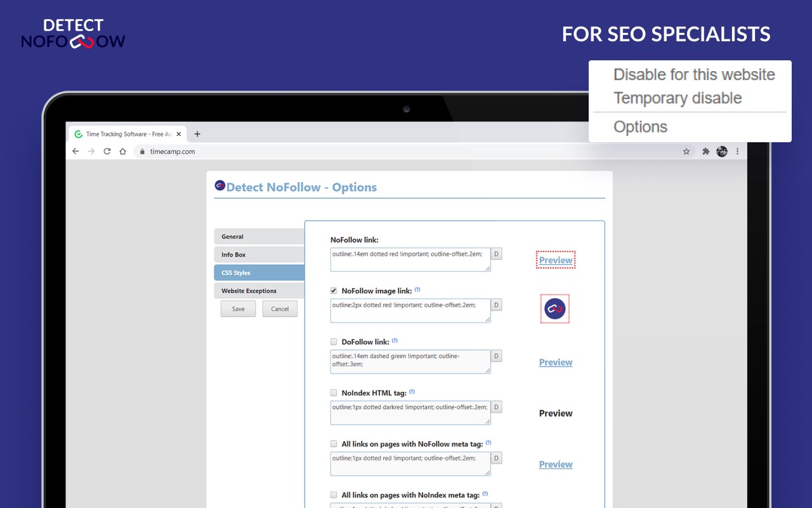Image resolution: width=812 pixels, height=508 pixels.
Task: Click the browser forward arrow
Action: [x=91, y=152]
